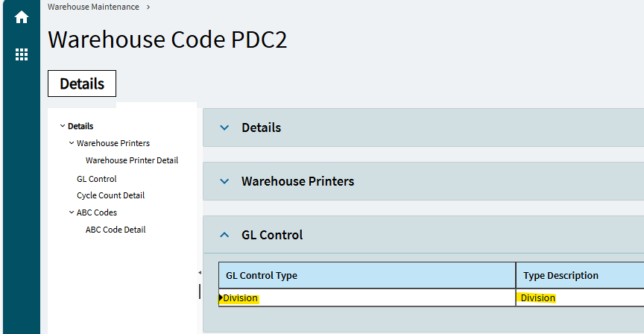Go to the Home icon in sidebar
644x334 pixels.
(22, 17)
